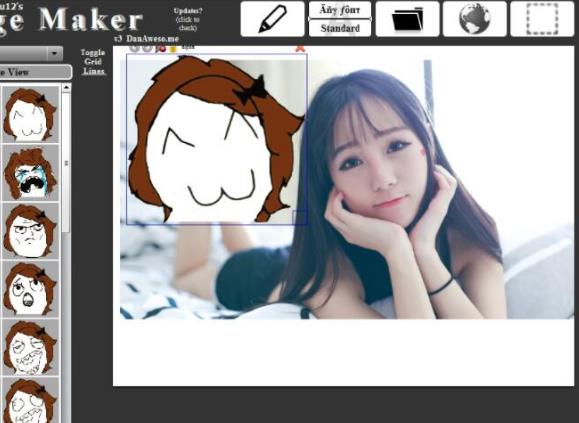This screenshot has width=579, height=423.
Task: Pick the Derpina thumbnail under the shocked face
Action: (x=30, y=347)
